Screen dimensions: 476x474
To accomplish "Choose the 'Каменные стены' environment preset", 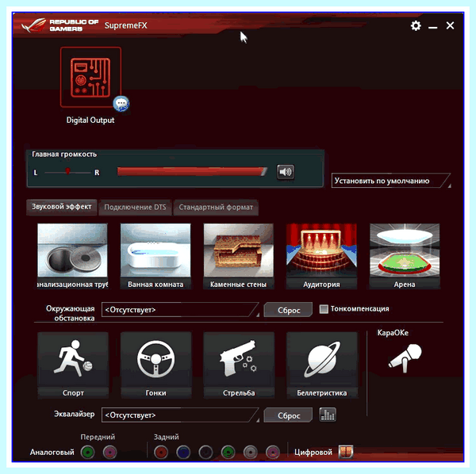I will [x=239, y=256].
